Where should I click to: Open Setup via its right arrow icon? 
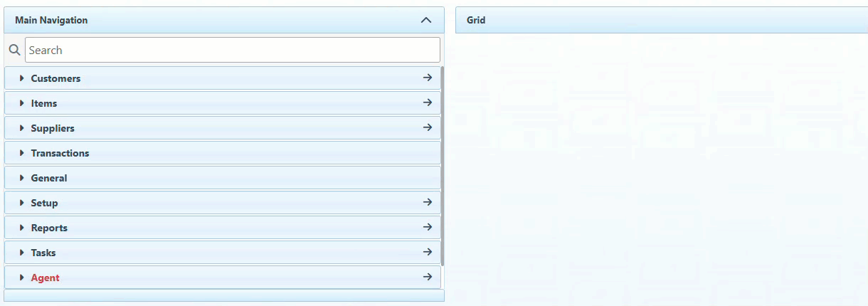pos(427,202)
